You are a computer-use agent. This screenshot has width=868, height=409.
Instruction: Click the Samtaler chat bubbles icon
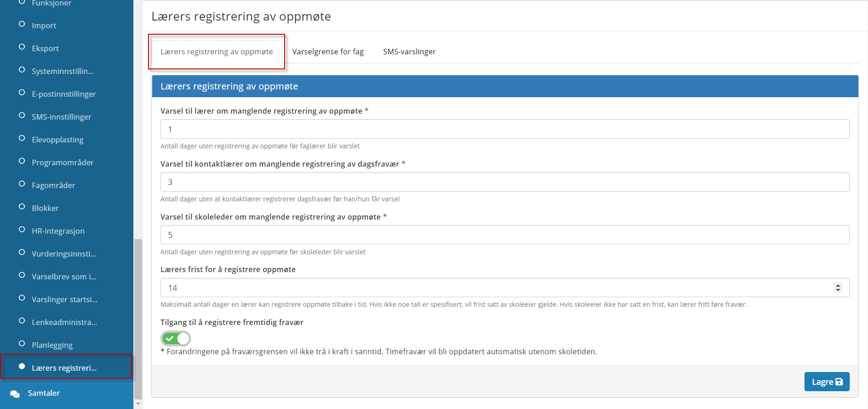15,393
